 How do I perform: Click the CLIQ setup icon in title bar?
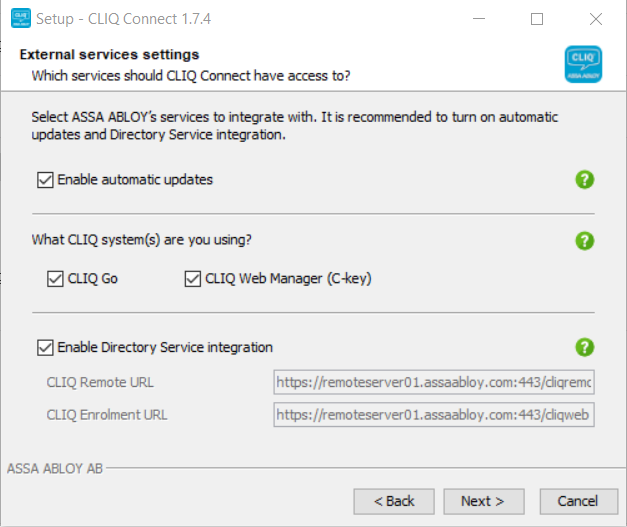click(21, 18)
